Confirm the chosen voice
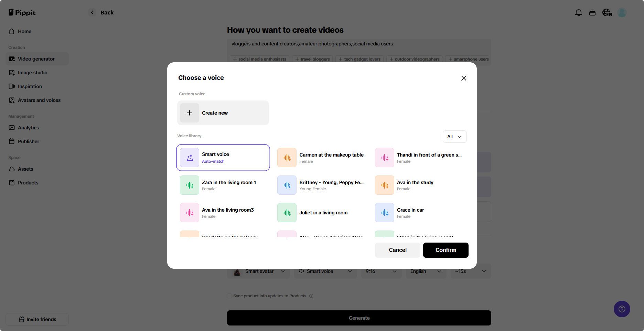Image resolution: width=644 pixels, height=331 pixels. click(446, 250)
